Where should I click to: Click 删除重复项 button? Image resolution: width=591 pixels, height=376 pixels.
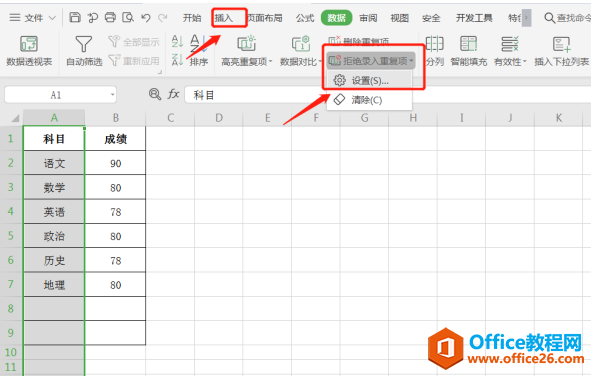tap(359, 41)
